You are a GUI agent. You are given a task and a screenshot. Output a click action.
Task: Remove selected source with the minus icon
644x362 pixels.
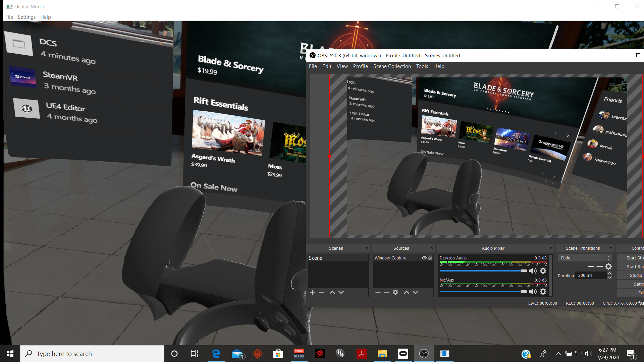pyautogui.click(x=387, y=292)
